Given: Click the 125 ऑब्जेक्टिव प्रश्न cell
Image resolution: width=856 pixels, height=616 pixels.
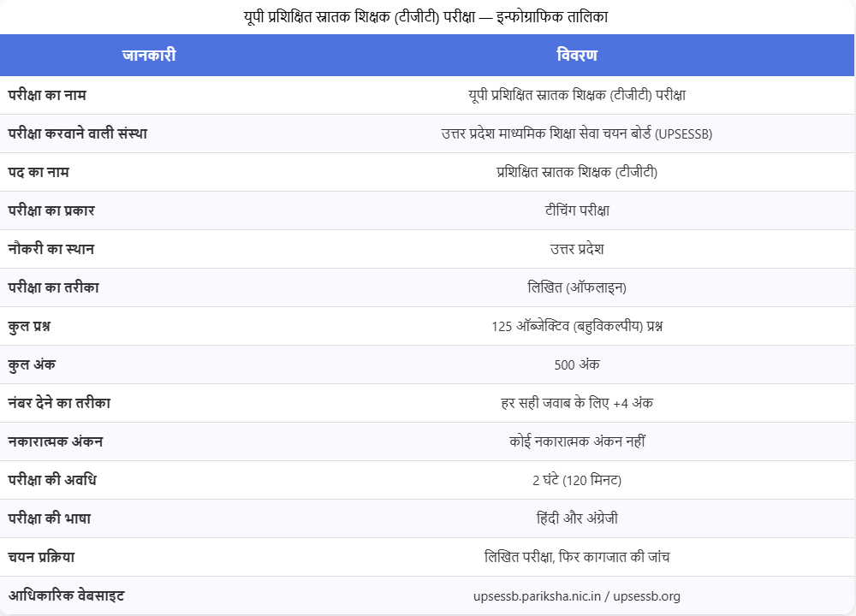Looking at the screenshot, I should click(576, 326).
